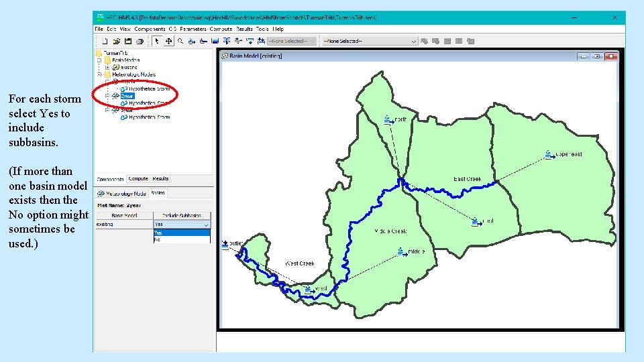Open the Edit menu
The image size is (644, 362).
pyautogui.click(x=111, y=29)
